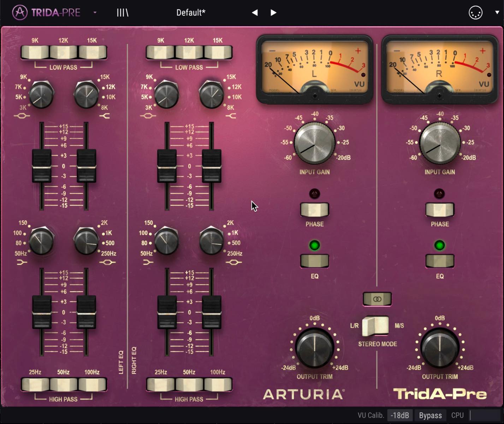Click Right EQ low shelf frequency knob (50Hz-150)
Viewport: 504px width, 424px height.
coord(166,241)
